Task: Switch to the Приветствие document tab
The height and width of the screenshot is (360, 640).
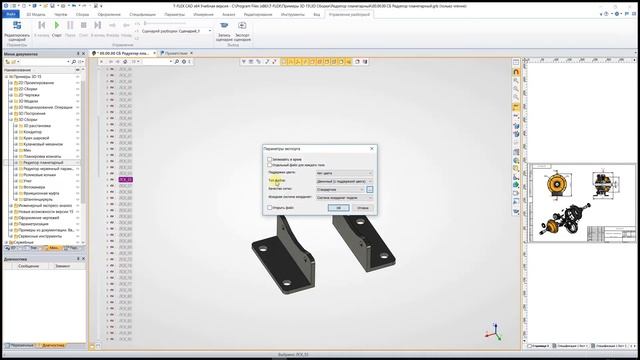Action: [176, 53]
